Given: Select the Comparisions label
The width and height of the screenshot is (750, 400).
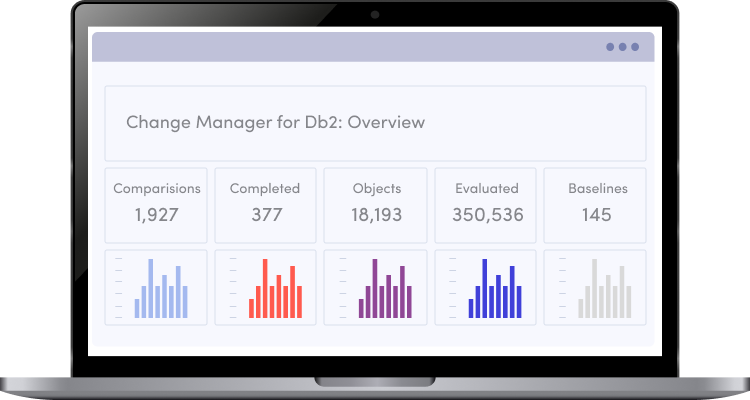Looking at the screenshot, I should tap(157, 188).
